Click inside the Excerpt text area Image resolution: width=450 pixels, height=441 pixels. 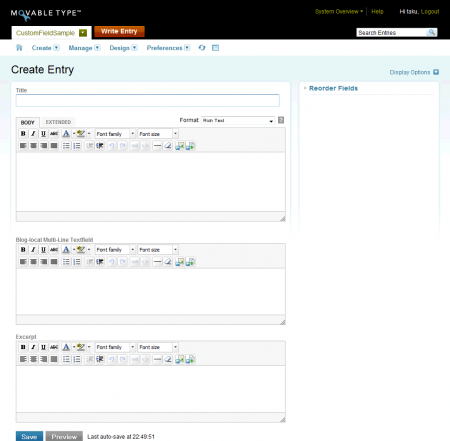(x=151, y=389)
